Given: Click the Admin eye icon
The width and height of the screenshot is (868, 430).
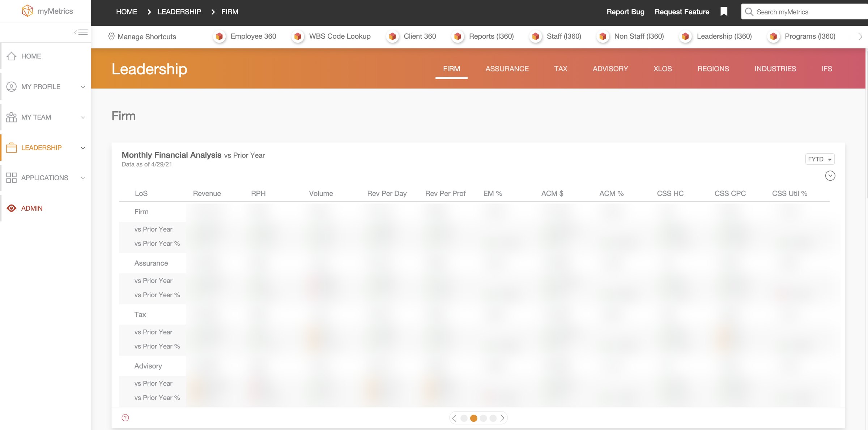Looking at the screenshot, I should (12, 208).
